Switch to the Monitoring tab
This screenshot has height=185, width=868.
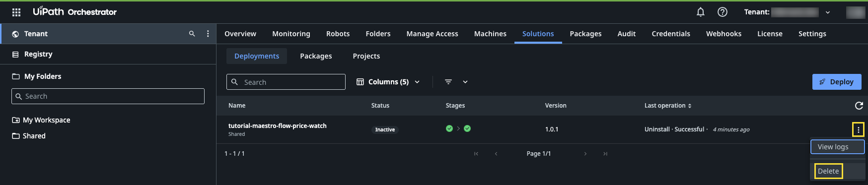(291, 34)
